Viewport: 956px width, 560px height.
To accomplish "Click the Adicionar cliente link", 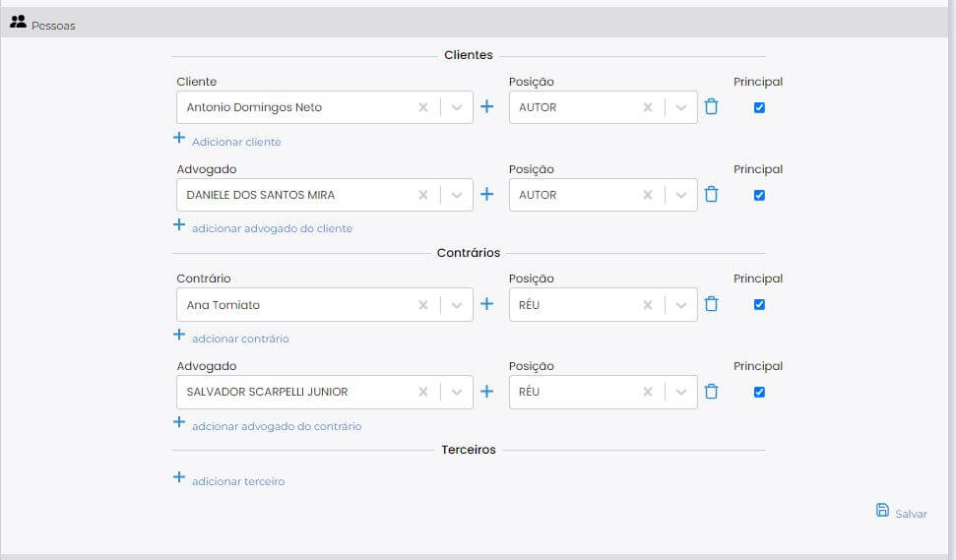I will pos(236,142).
